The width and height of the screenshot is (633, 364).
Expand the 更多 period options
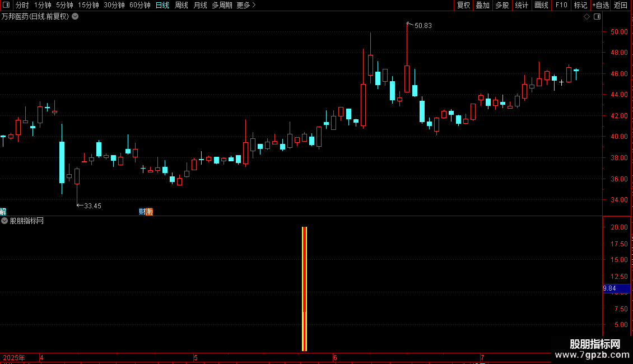[246, 5]
